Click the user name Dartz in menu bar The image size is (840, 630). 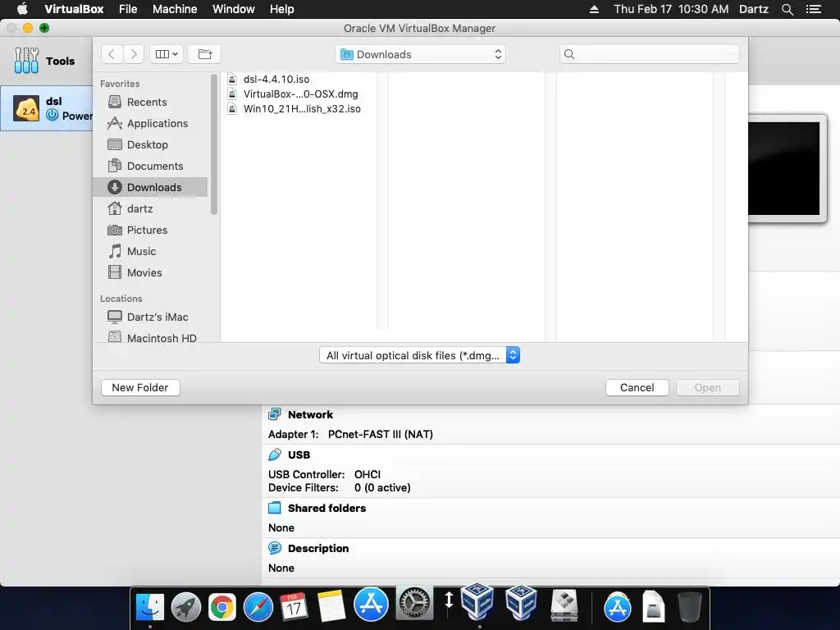pyautogui.click(x=754, y=9)
